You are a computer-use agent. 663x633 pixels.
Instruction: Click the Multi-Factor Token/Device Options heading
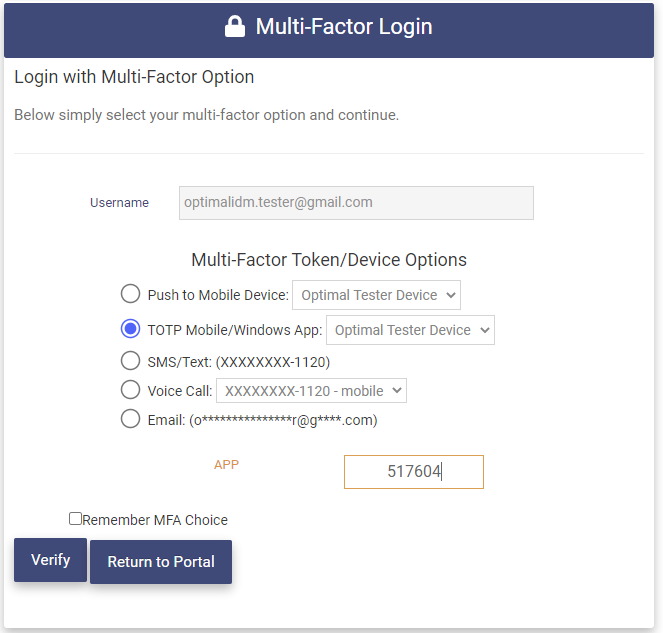click(329, 260)
